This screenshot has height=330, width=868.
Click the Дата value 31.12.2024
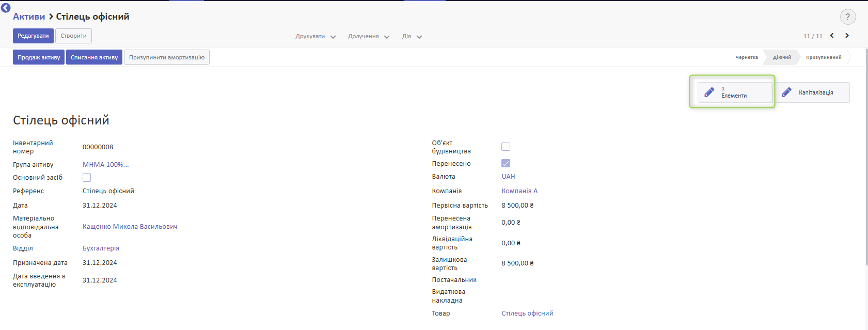(x=100, y=206)
